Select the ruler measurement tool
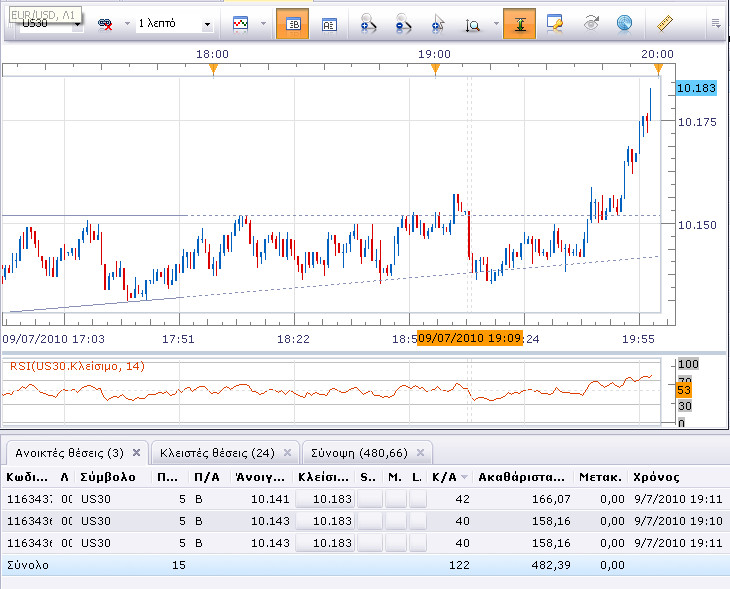This screenshot has width=730, height=589. (x=665, y=23)
